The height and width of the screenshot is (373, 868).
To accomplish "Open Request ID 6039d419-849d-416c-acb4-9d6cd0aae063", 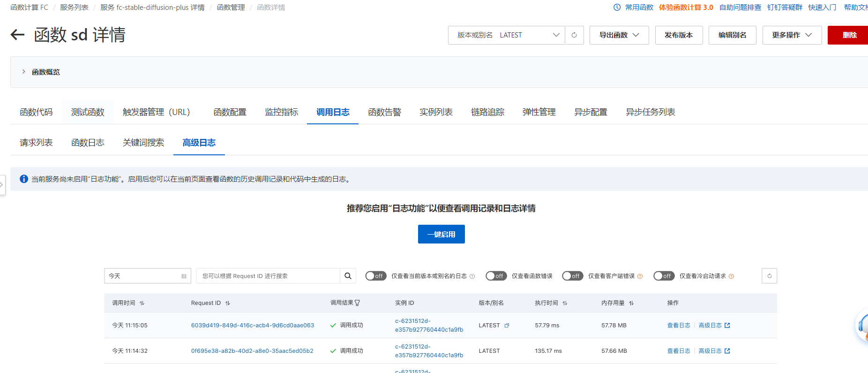I will [x=253, y=325].
